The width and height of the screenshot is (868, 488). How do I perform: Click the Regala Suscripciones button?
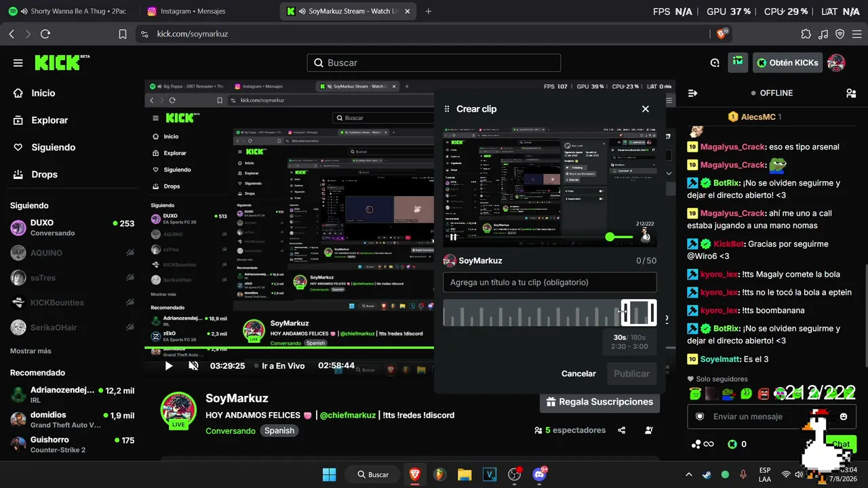599,402
